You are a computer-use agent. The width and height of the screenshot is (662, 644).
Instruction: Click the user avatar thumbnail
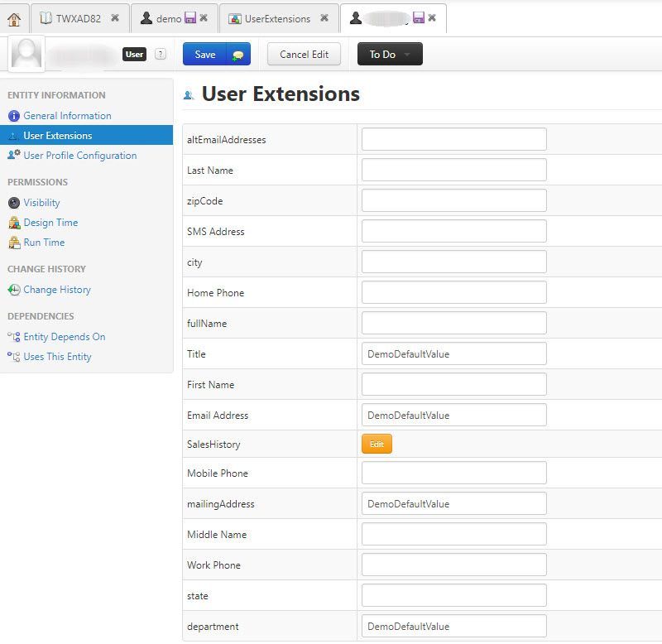tap(26, 54)
